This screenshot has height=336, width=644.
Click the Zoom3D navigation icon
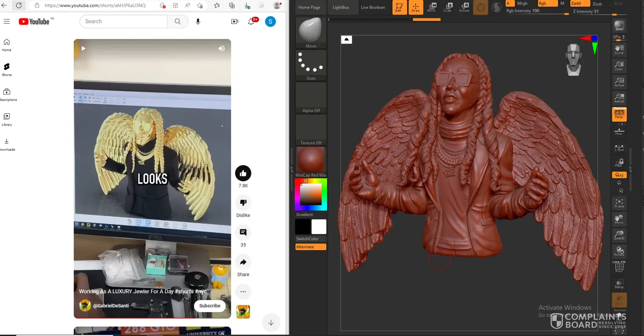pyautogui.click(x=619, y=235)
